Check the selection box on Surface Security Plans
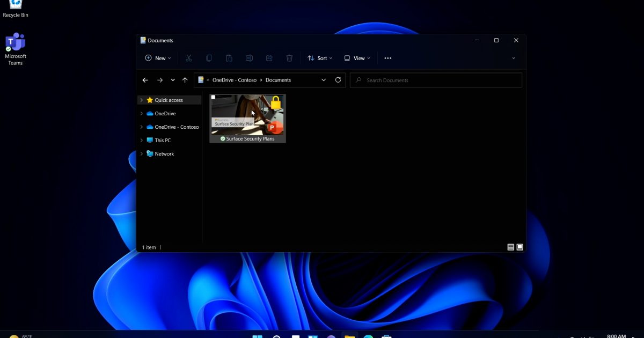This screenshot has width=644, height=338. click(x=213, y=97)
